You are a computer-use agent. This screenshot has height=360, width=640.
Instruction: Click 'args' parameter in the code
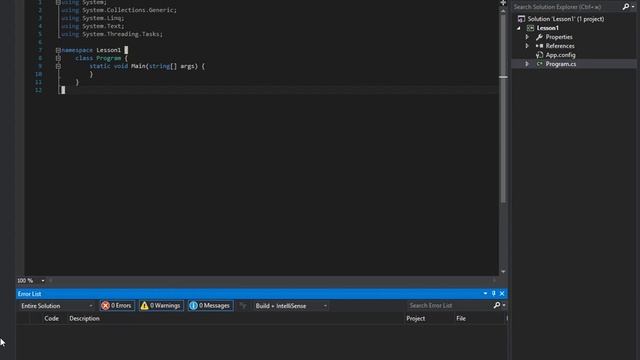[x=188, y=66]
